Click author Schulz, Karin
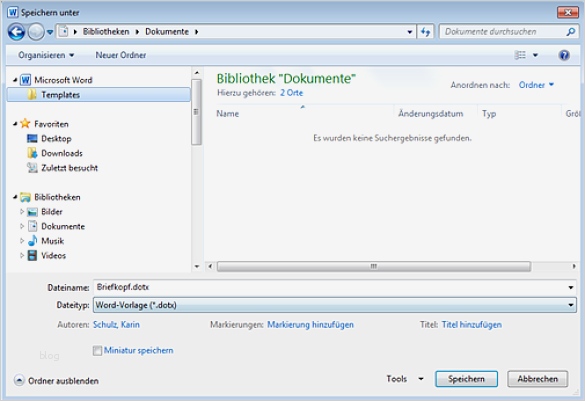Image resolution: width=585 pixels, height=401 pixels. [x=116, y=325]
